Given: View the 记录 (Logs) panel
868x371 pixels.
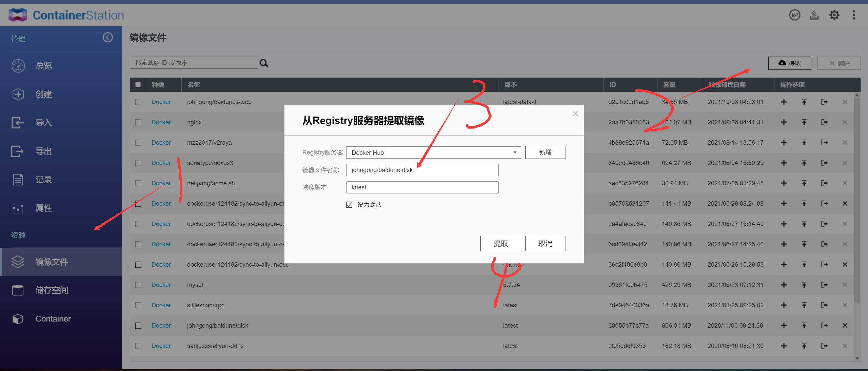Looking at the screenshot, I should [x=43, y=180].
